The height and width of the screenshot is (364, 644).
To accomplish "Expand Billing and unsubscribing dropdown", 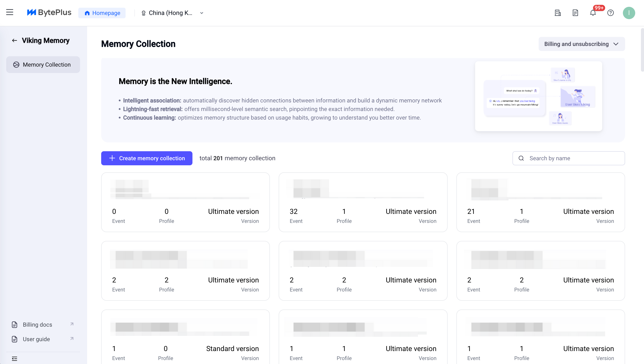I will [x=581, y=44].
